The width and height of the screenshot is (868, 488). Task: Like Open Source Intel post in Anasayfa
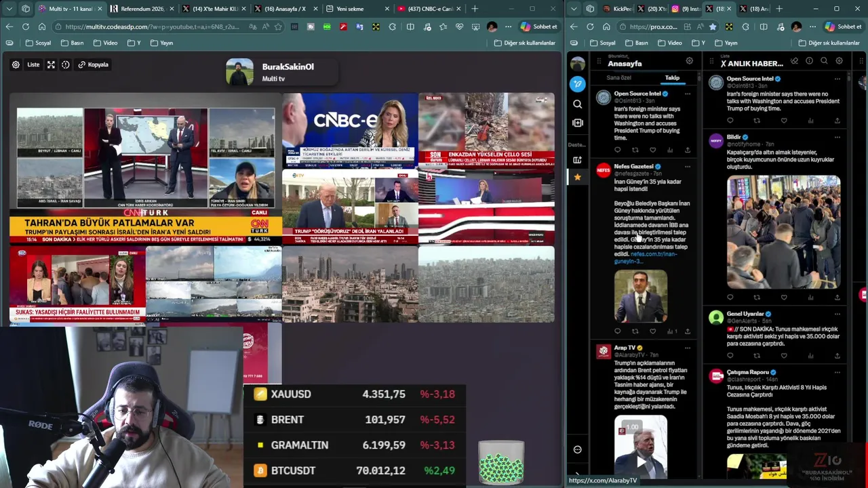coord(652,150)
